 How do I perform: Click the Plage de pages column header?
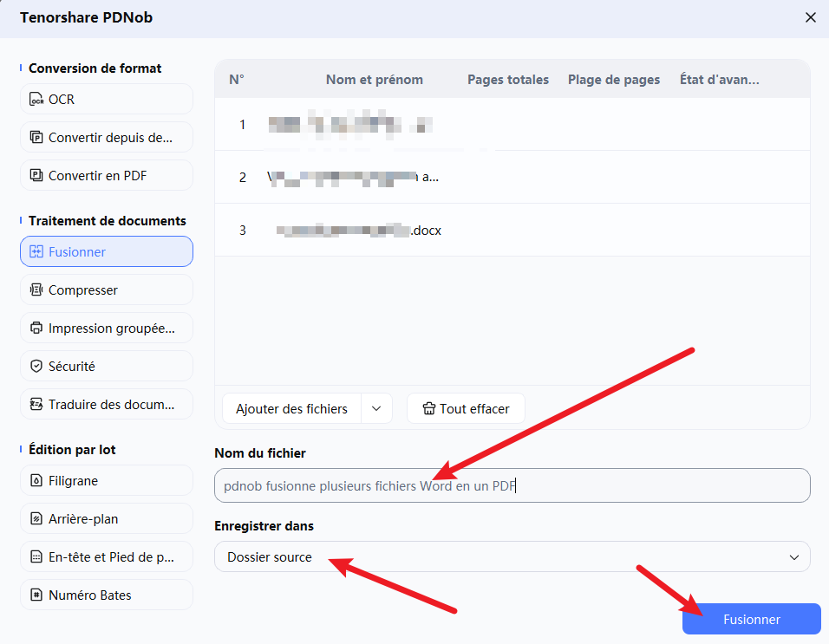pyautogui.click(x=614, y=80)
